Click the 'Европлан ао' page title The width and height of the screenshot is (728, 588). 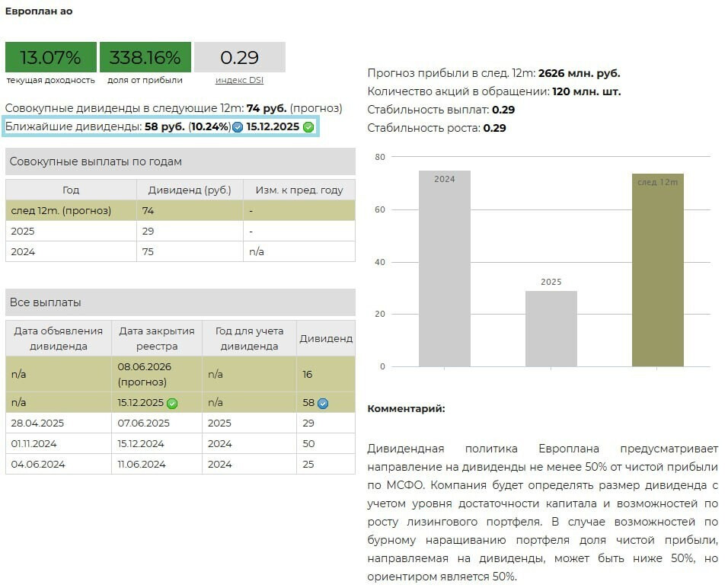(x=40, y=11)
